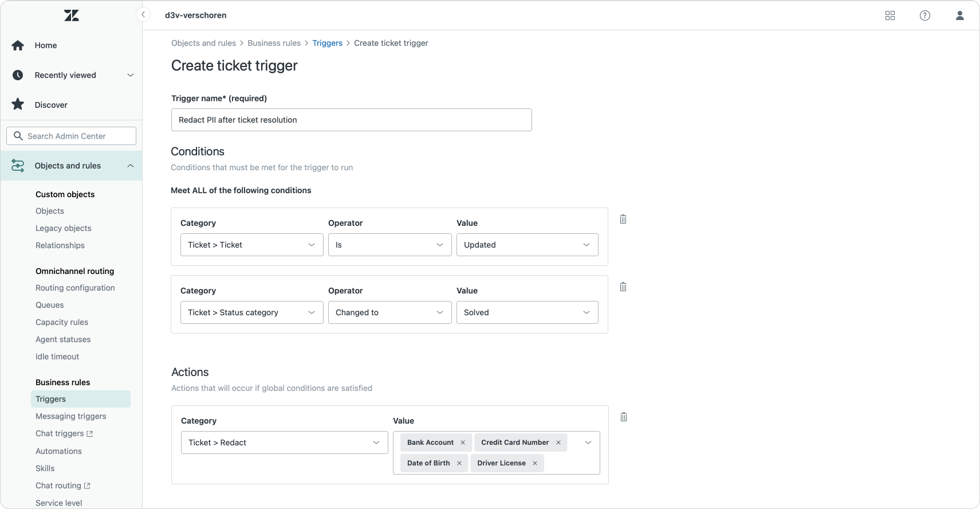This screenshot has height=509, width=980.
Task: Go to Automations in the sidebar
Action: click(x=58, y=451)
